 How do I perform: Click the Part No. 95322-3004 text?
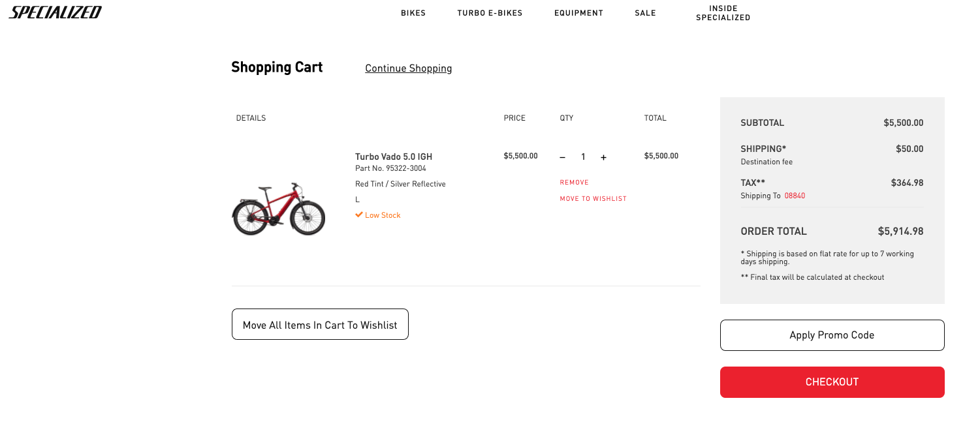390,168
